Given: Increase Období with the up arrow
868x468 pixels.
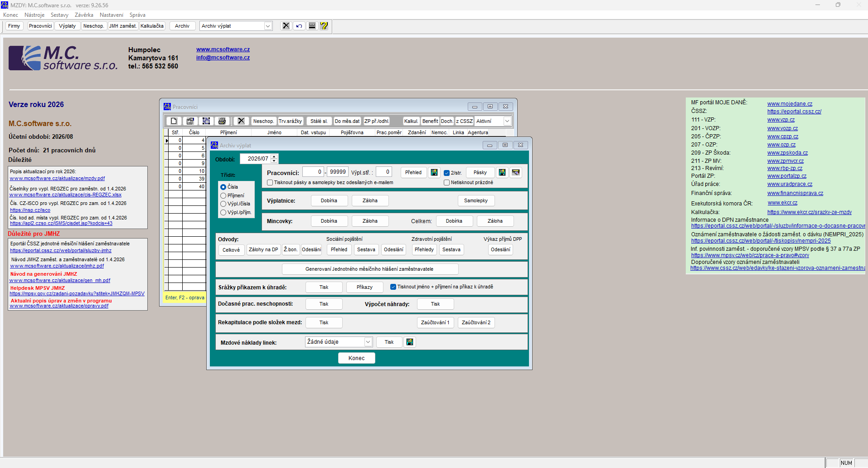Looking at the screenshot, I should click(x=274, y=156).
